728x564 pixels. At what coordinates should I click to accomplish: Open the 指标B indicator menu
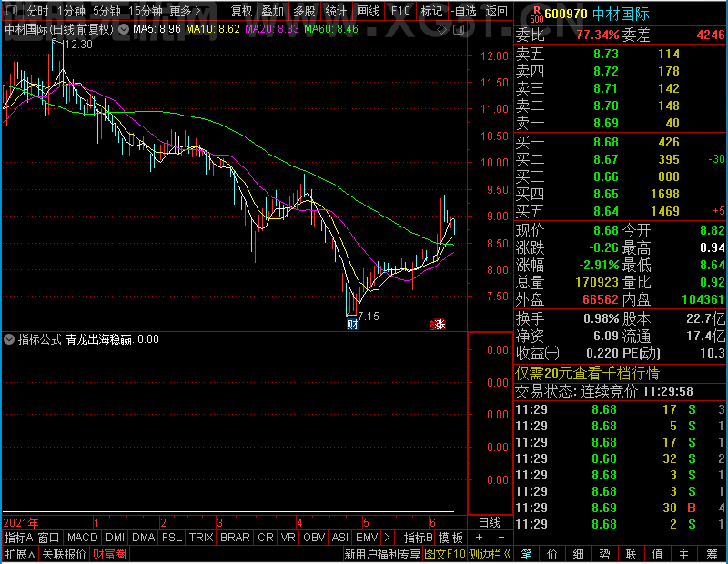click(x=419, y=538)
